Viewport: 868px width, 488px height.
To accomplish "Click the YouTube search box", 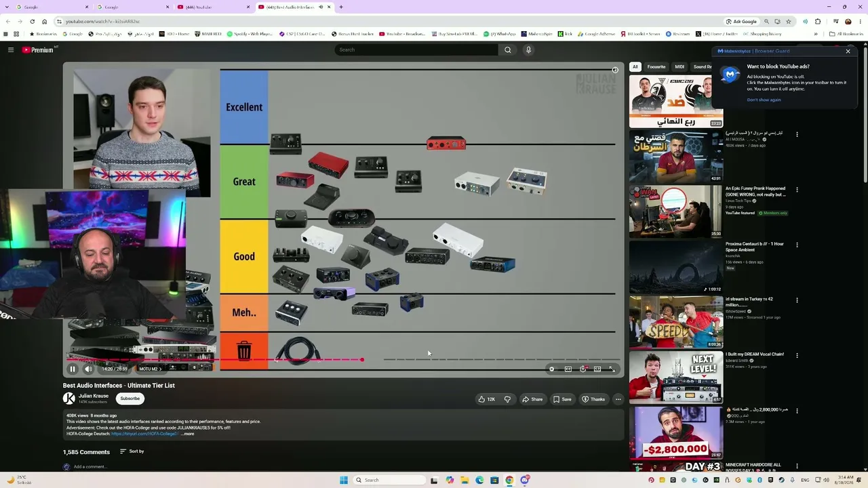I will [x=416, y=49].
